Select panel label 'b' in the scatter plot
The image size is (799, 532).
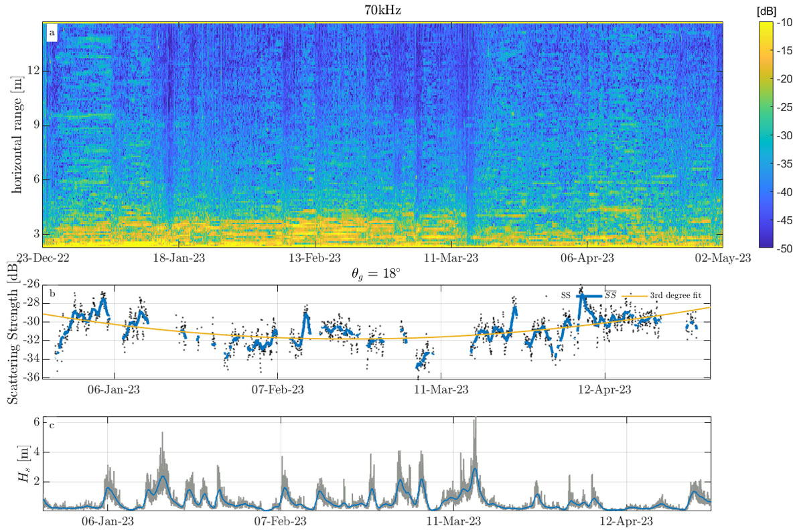pos(51,293)
